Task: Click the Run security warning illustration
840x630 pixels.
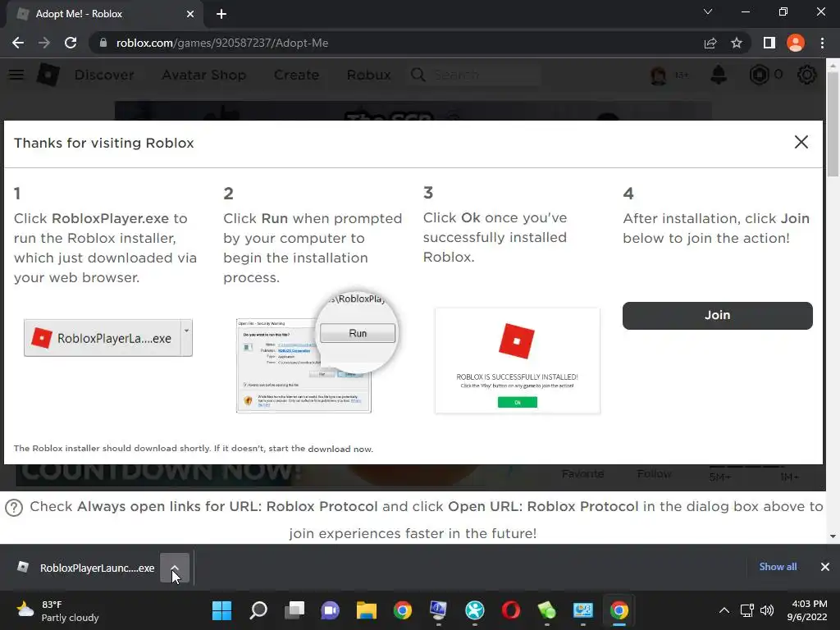Action: click(x=317, y=353)
